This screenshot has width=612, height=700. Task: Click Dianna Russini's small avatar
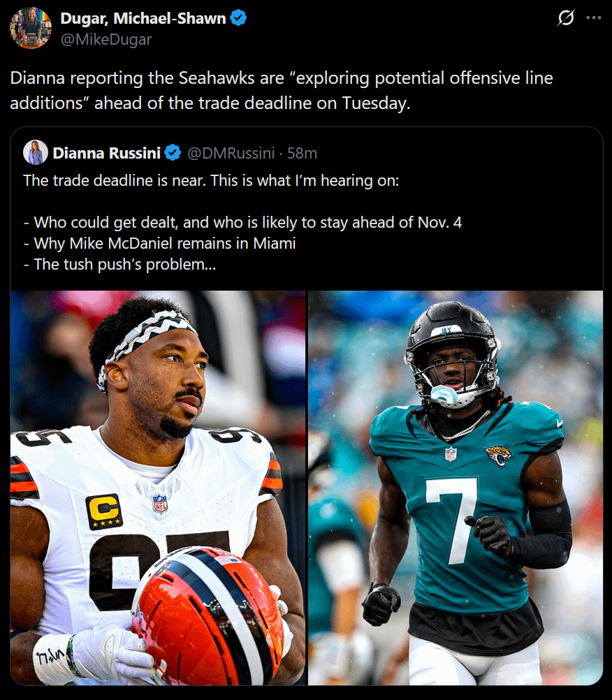click(36, 153)
